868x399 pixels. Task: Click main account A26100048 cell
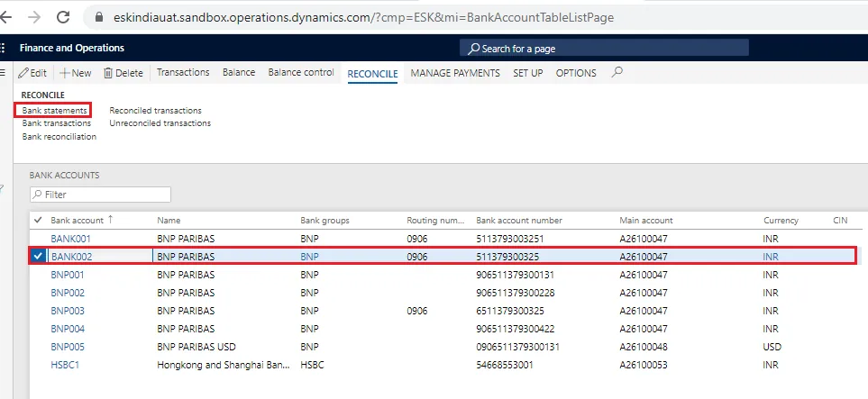(x=644, y=347)
